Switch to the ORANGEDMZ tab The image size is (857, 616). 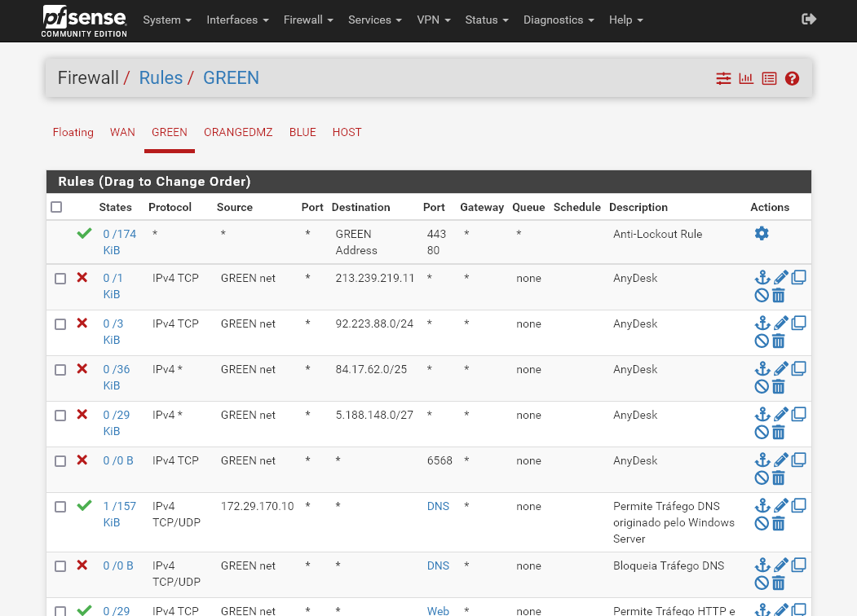pyautogui.click(x=238, y=132)
